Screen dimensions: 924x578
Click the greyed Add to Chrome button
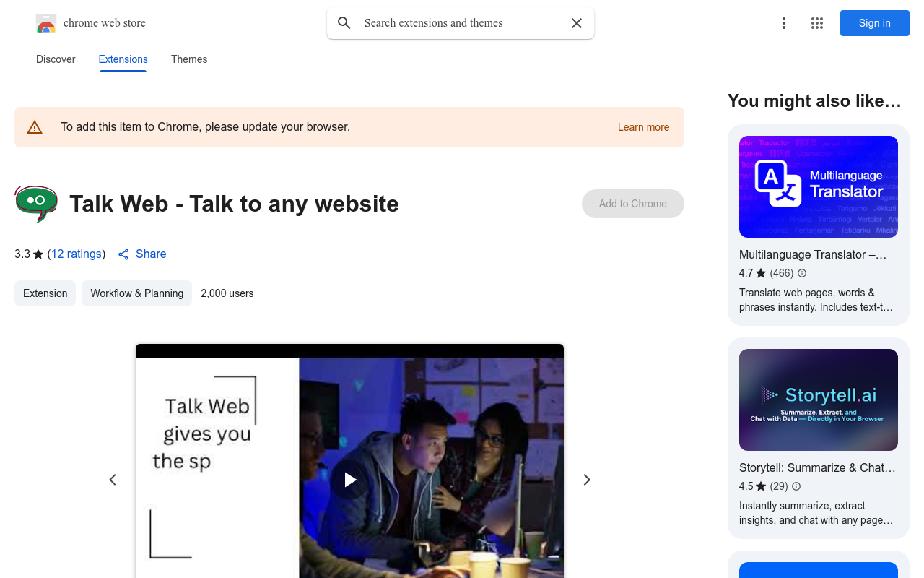[x=633, y=204]
